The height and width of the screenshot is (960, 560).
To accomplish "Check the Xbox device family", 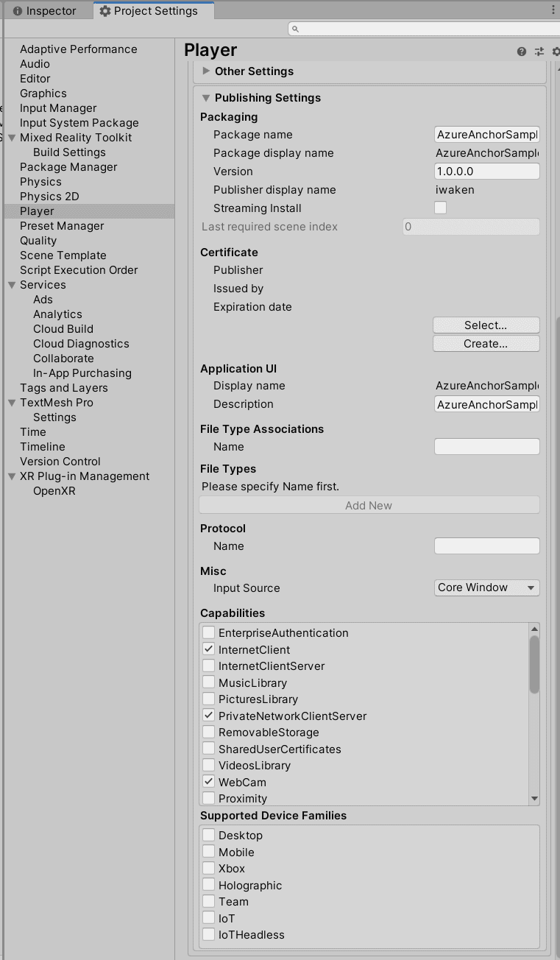I will (x=209, y=868).
